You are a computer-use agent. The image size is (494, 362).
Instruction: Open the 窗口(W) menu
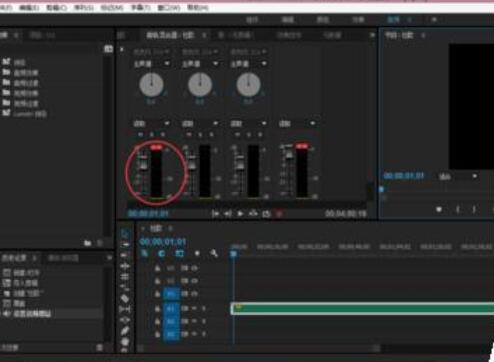[169, 7]
